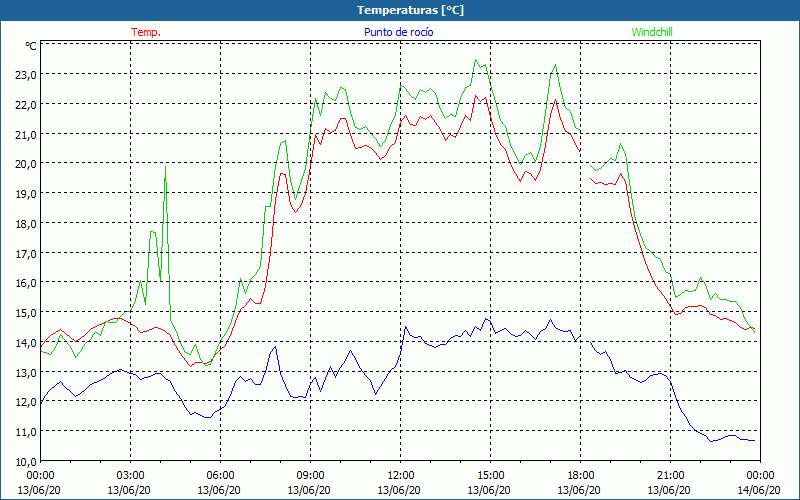Click the 09:00 time axis label
This screenshot has height=500, width=800.
pos(310,475)
